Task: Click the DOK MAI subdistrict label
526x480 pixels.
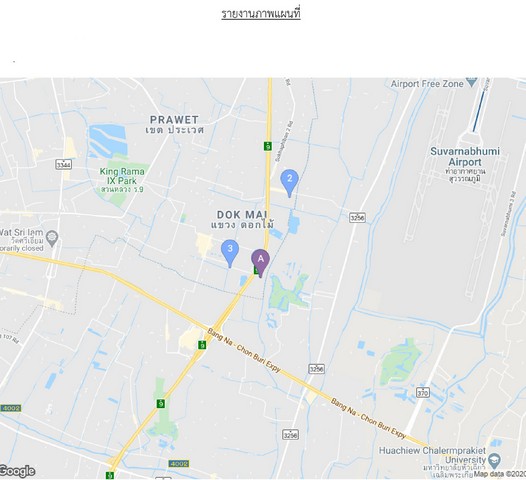Action: (x=242, y=215)
